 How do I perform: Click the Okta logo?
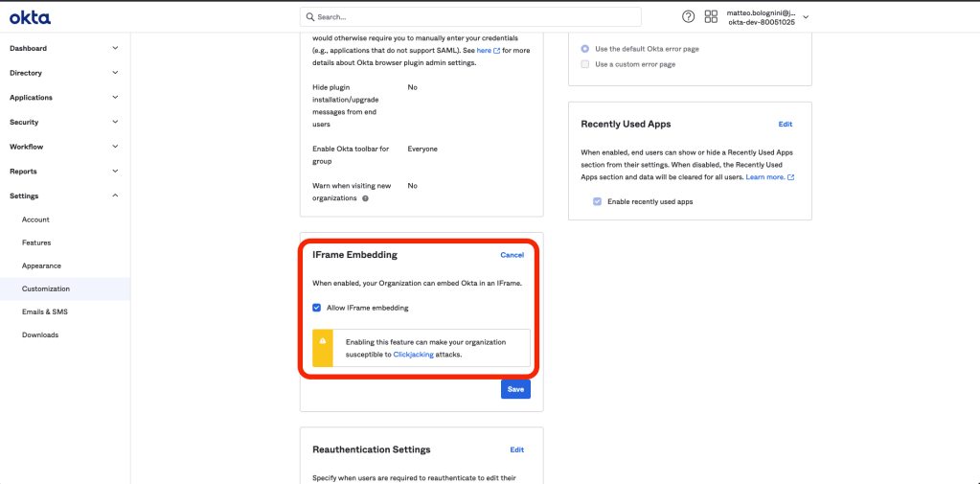[31, 17]
